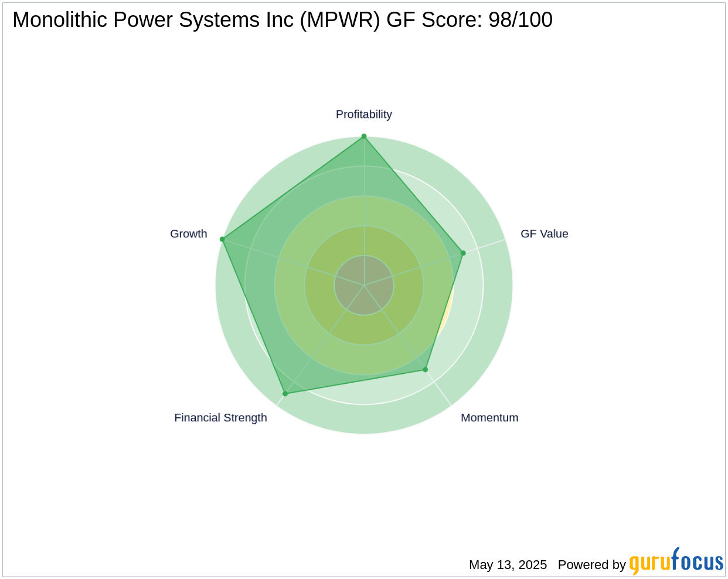Screen dimensions: 728x579
Task: Click the GF Value axis label
Action: 544,234
